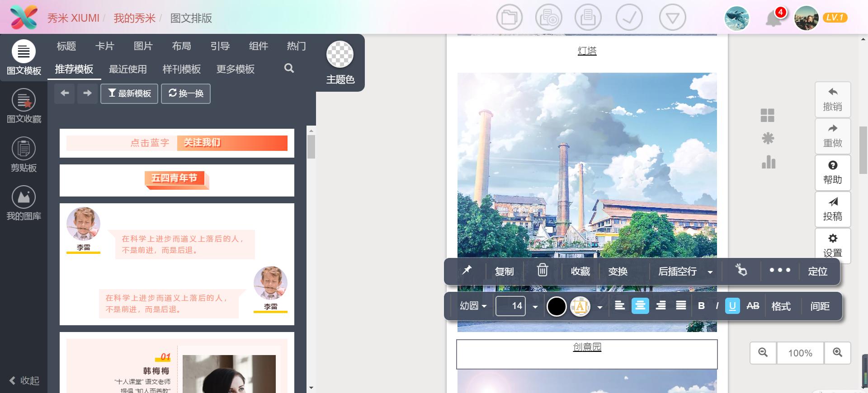Open the font size dropdown arrow
Screen dimensions: 868x393
pyautogui.click(x=535, y=307)
